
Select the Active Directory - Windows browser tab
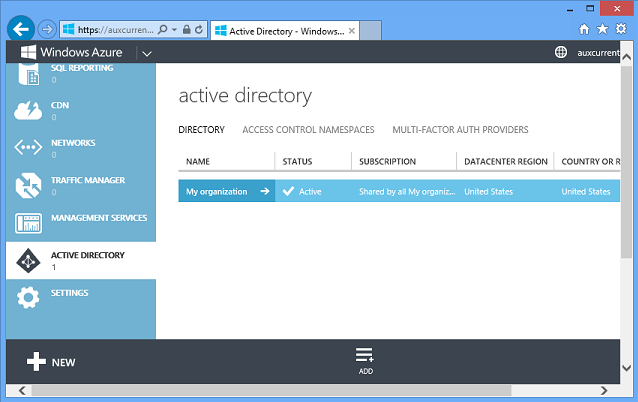(285, 31)
